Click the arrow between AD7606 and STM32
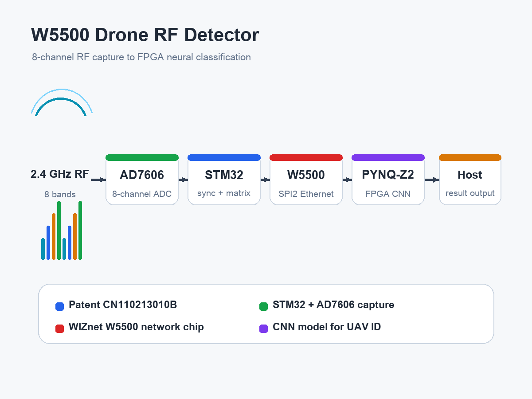Image resolution: width=532 pixels, height=399 pixels. [183, 180]
